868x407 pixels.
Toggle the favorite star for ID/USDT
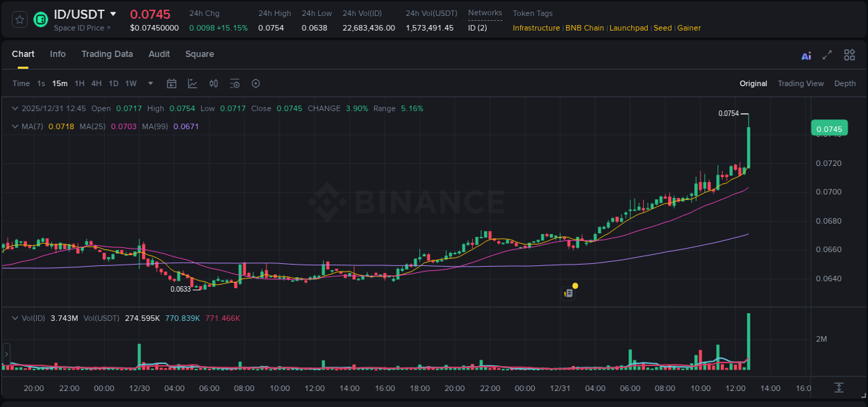coord(19,19)
